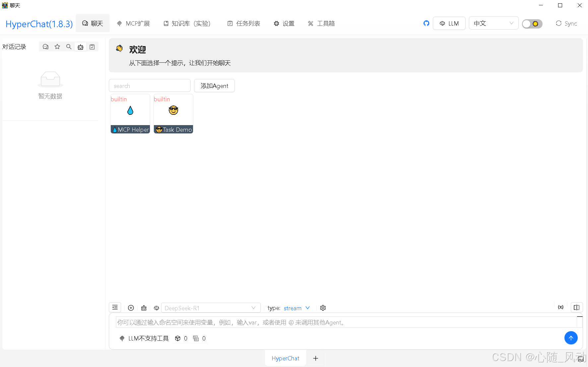
Task: Click the plus to add new tab
Action: (315, 358)
